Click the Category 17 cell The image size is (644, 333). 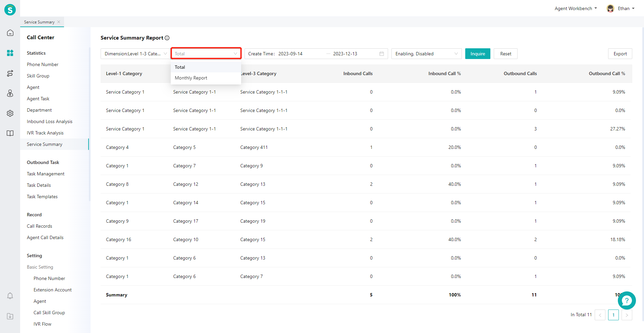pyautogui.click(x=185, y=221)
